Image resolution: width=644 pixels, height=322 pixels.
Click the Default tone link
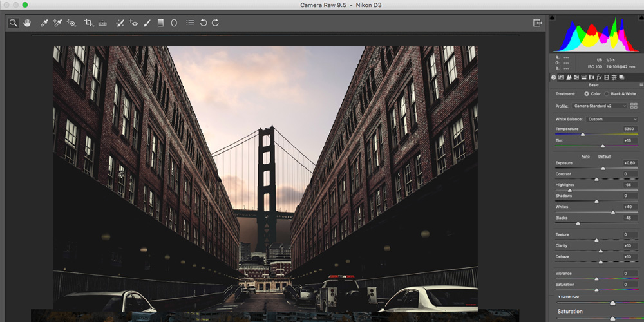(605, 156)
